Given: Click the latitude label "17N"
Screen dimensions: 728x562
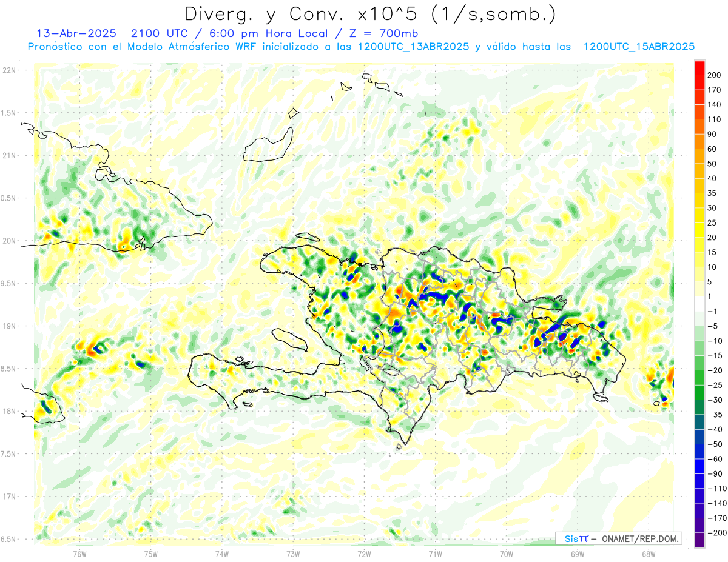Looking at the screenshot, I should click(x=8, y=497).
